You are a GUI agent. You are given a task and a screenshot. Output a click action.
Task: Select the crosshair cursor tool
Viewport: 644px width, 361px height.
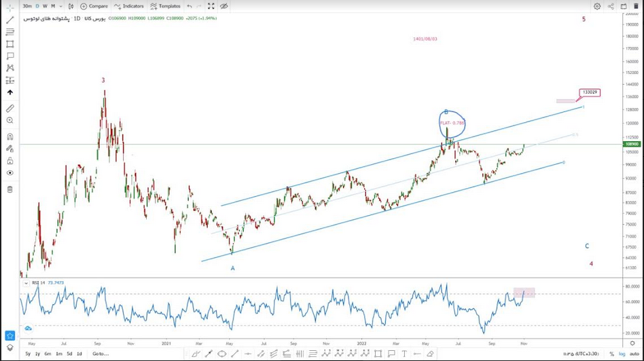pyautogui.click(x=10, y=6)
